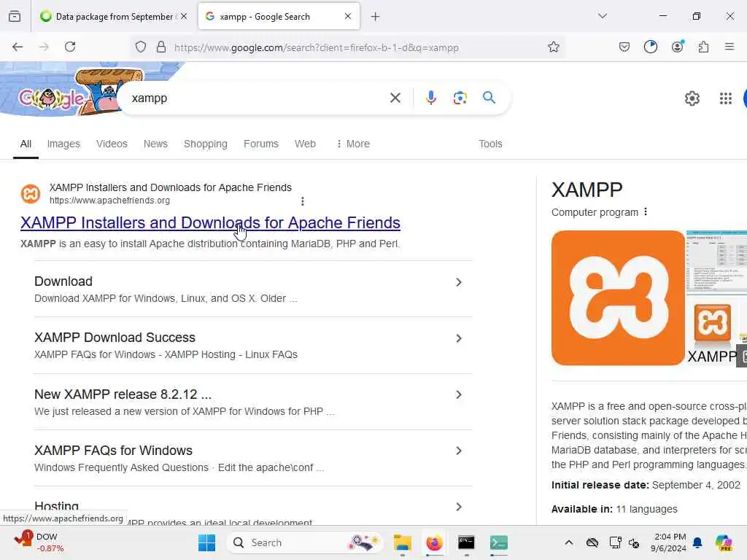Open the Firefox taskbar icon
The width and height of the screenshot is (747, 560).
click(434, 542)
